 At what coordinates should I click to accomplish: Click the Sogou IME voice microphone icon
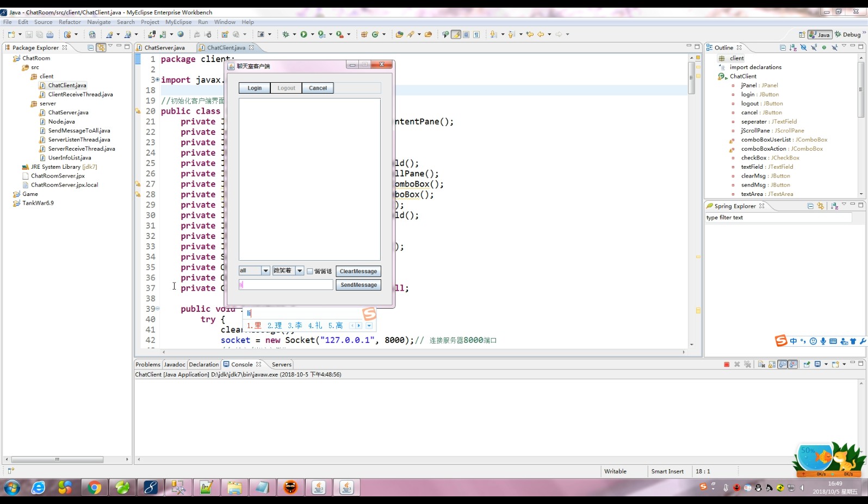pos(823,341)
